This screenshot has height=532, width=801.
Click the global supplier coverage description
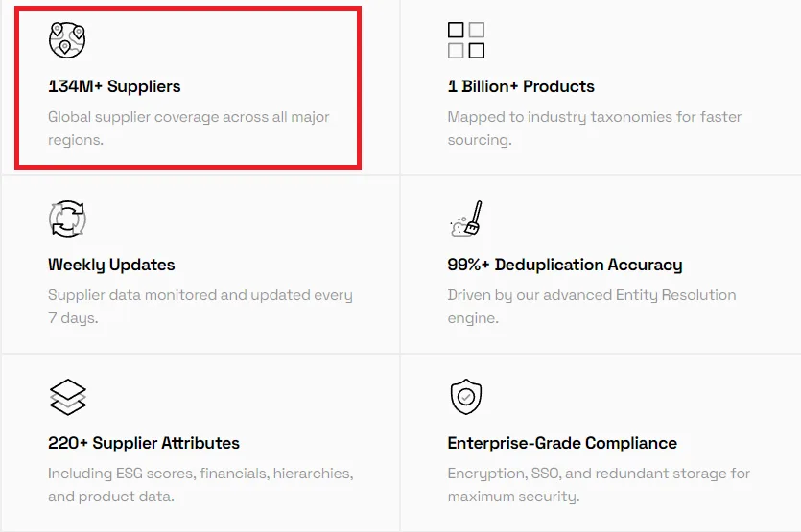click(x=189, y=128)
